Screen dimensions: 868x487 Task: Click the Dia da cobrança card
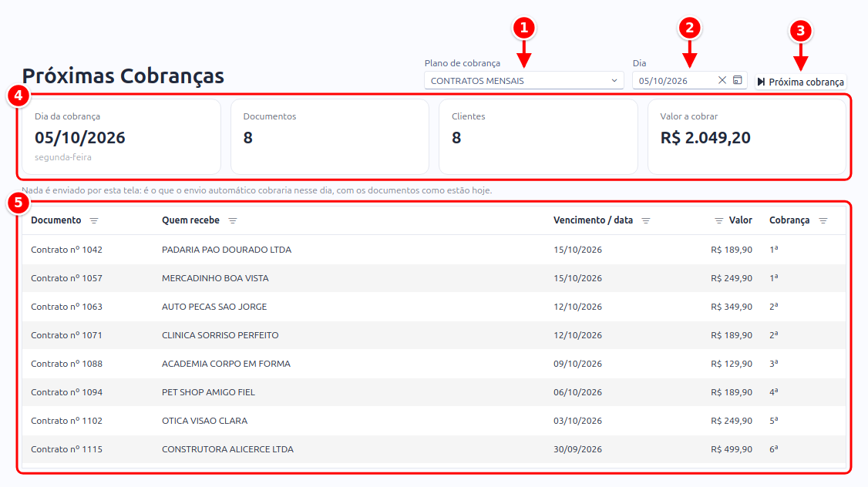pyautogui.click(x=121, y=136)
